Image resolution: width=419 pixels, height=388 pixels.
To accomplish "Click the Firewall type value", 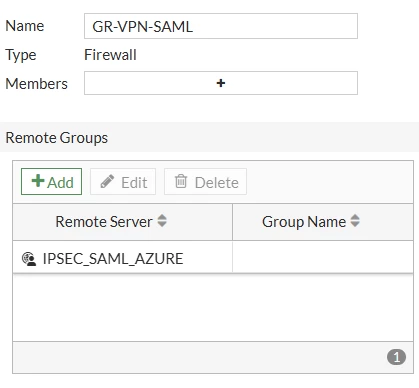I will coord(110,55).
